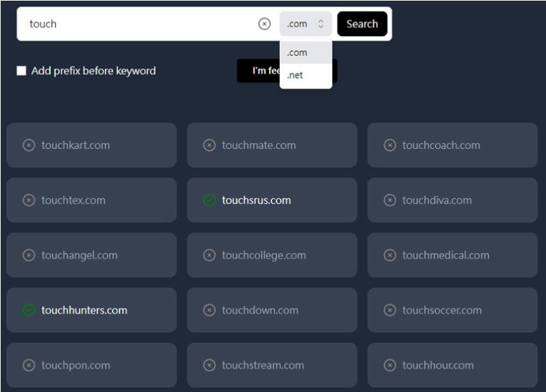Click the black Search button
The width and height of the screenshot is (546, 392).
coord(362,24)
